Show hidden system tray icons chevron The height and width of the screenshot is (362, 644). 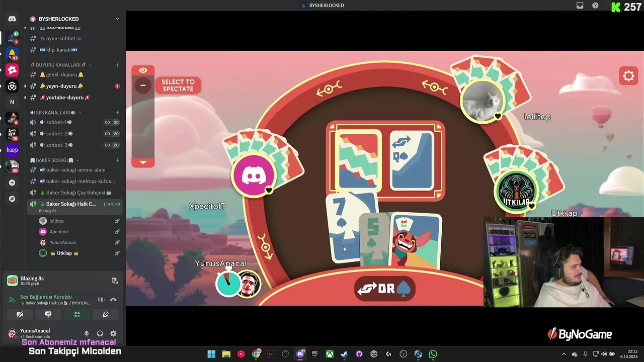click(563, 354)
